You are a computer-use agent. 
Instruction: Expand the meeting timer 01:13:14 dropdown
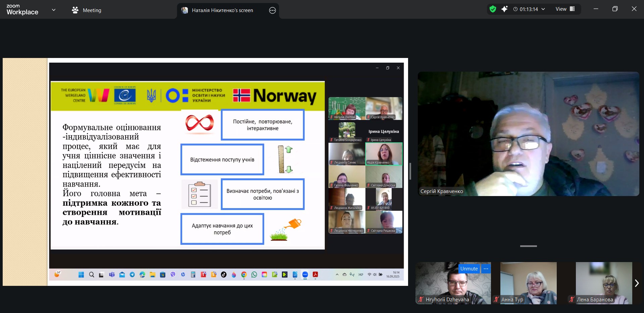[x=543, y=9]
